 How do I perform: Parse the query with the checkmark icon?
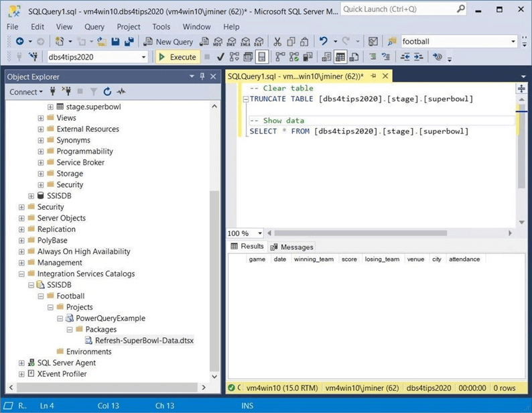point(220,57)
